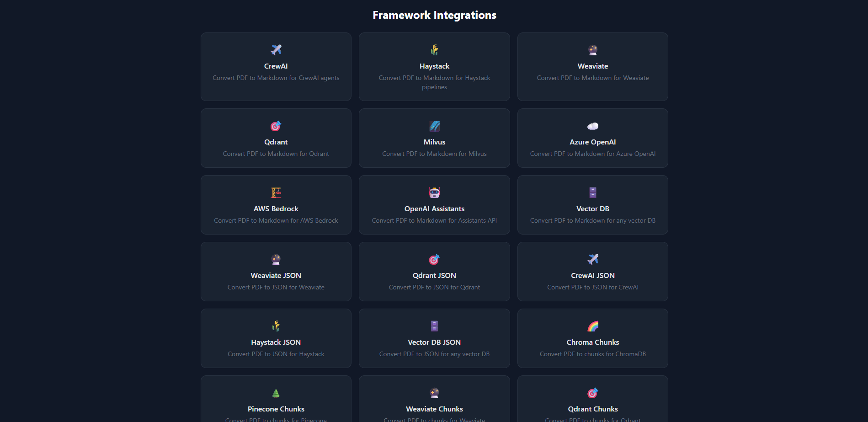Open the AWS Bedrock integration title
The width and height of the screenshot is (868, 422).
tap(276, 209)
